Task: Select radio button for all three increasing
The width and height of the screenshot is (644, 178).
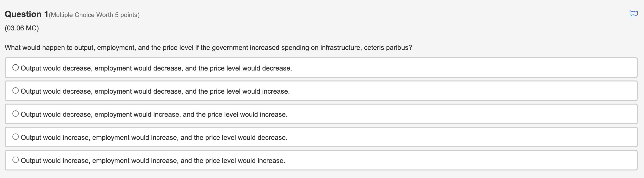Action: (x=16, y=160)
